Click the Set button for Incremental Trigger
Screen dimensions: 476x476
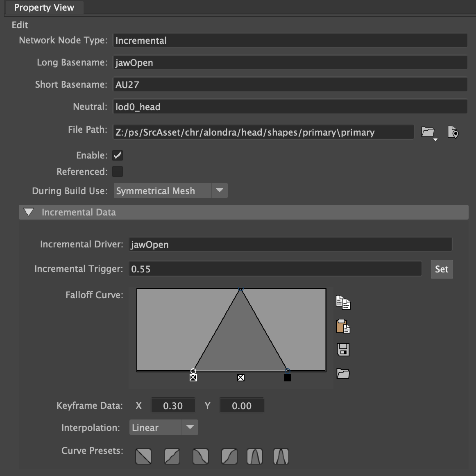click(x=442, y=269)
